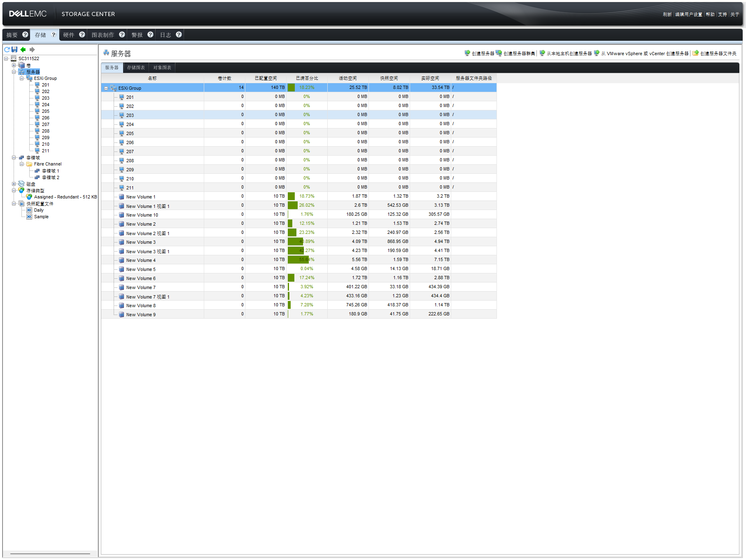Screen dimensions: 746x560
Task: Select the New Volume 7 视图 1 row name
Action: pos(148,296)
